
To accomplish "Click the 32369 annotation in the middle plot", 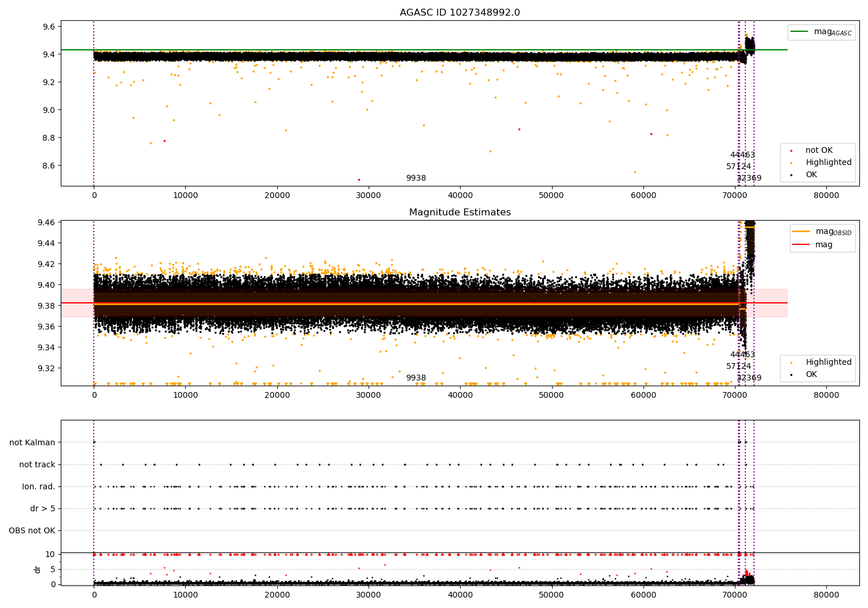I will (749, 378).
